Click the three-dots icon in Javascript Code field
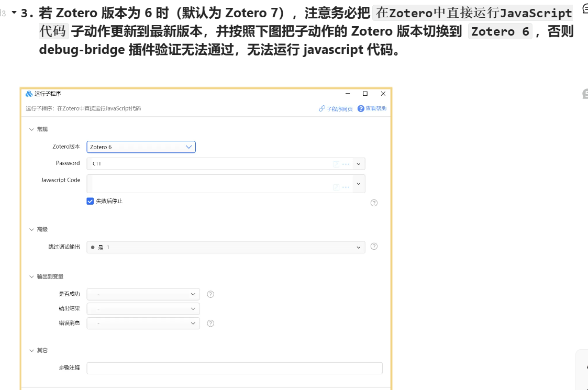 (x=346, y=187)
